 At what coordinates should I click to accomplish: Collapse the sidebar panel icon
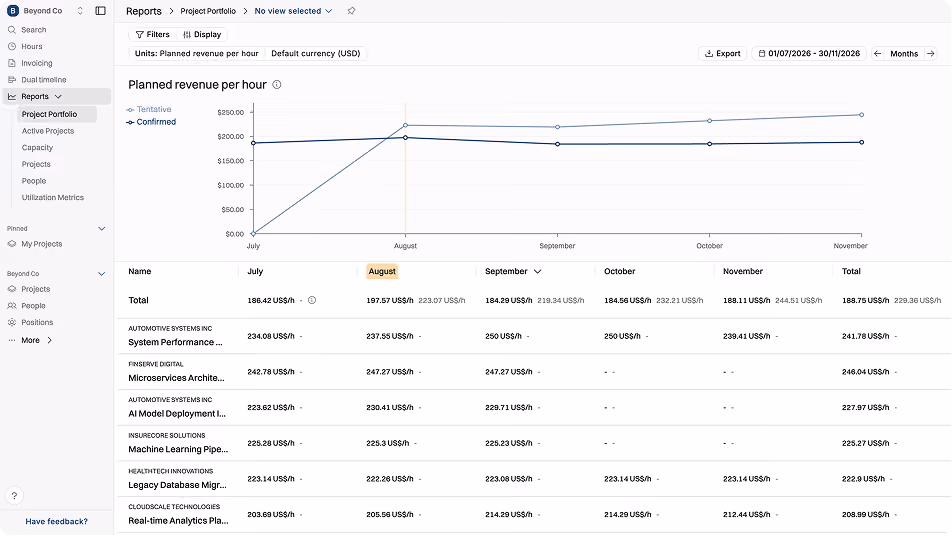[x=101, y=11]
